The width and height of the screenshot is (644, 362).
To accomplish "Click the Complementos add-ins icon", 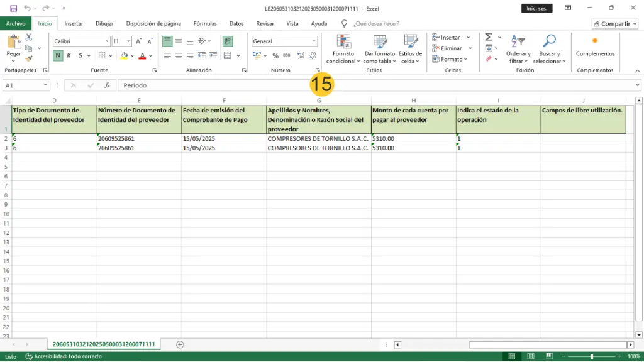I will pyautogui.click(x=595, y=41).
